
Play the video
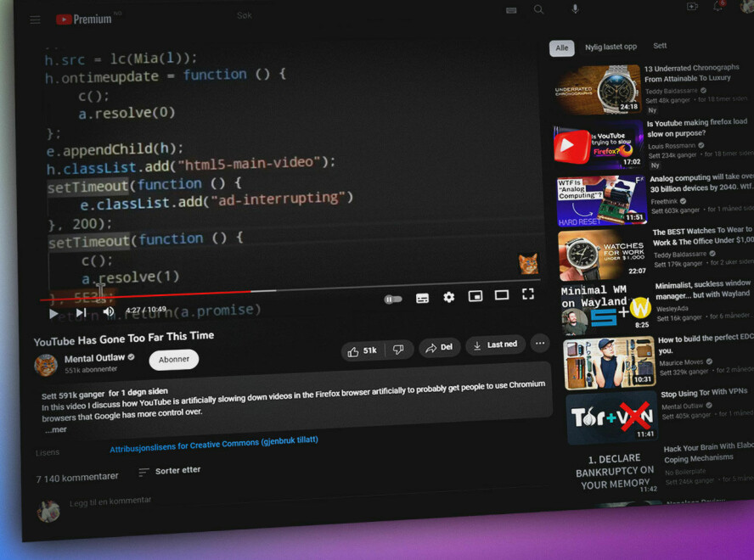click(53, 313)
